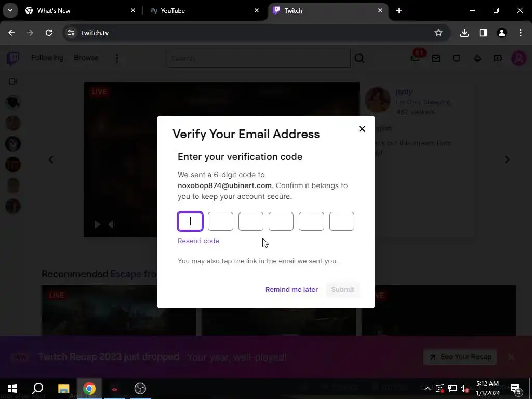Viewport: 532px width, 399px height.
Task: Click the fourth verification code digit box
Action: pos(281,221)
